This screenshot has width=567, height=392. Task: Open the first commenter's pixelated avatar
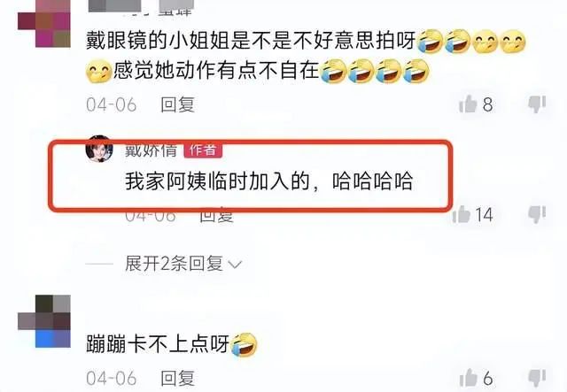[44, 24]
